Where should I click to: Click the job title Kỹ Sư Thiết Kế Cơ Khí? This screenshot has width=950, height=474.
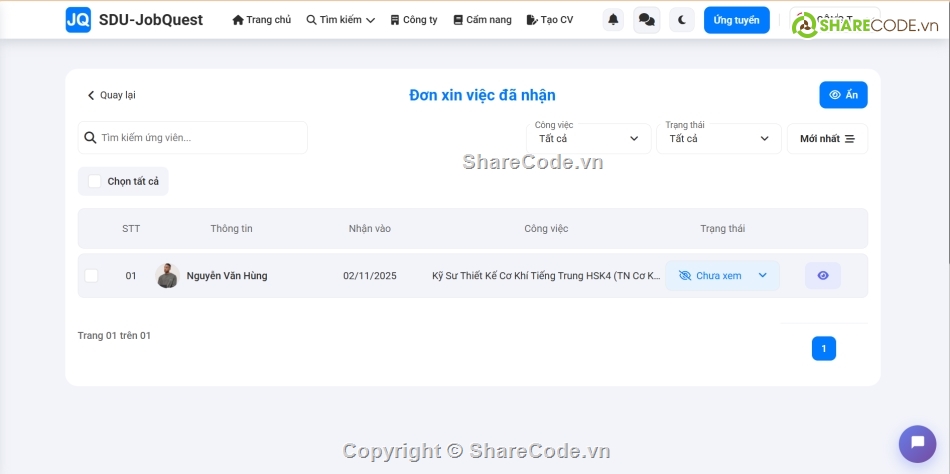(546, 276)
